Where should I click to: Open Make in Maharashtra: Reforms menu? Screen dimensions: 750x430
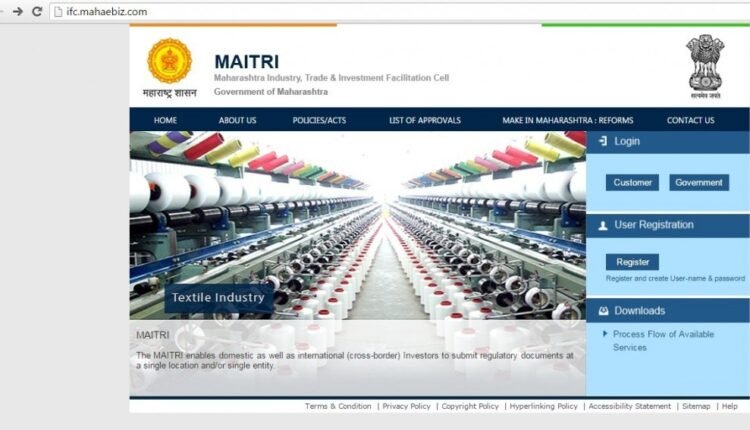(567, 120)
